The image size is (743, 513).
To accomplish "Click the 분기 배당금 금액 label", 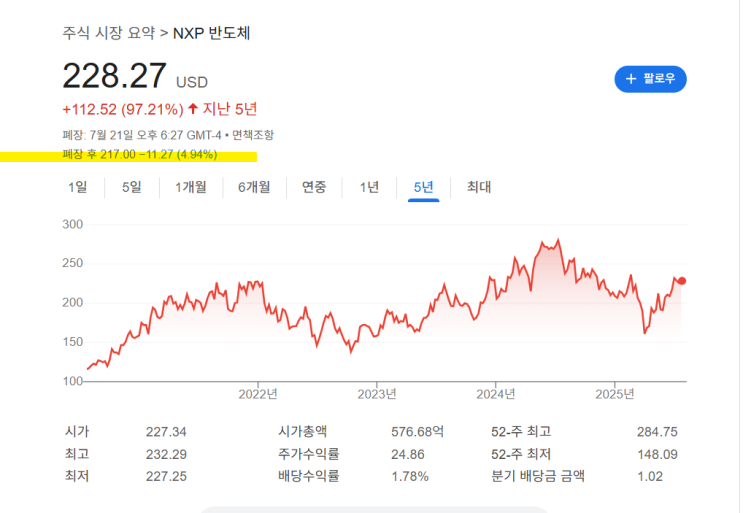I will point(538,476).
